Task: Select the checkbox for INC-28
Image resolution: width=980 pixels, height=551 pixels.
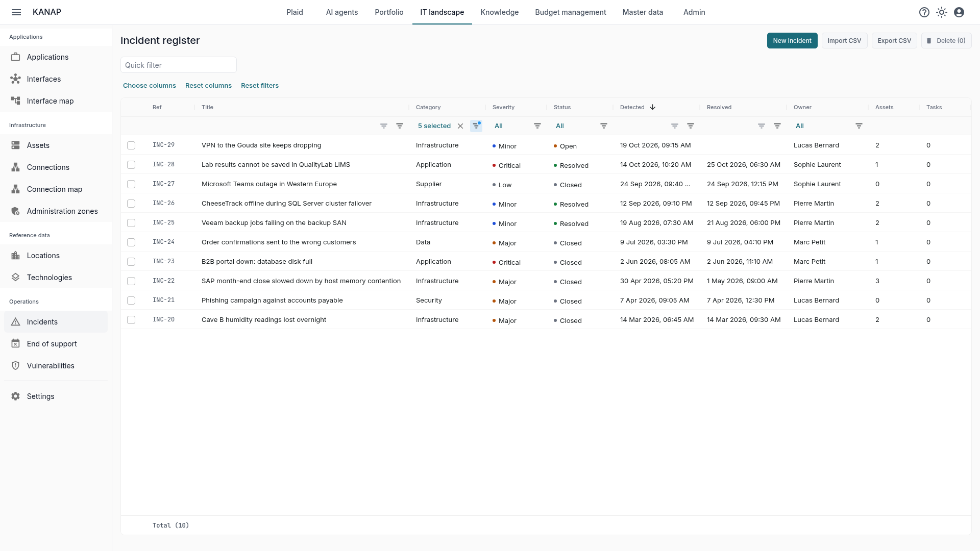Action: pyautogui.click(x=131, y=165)
